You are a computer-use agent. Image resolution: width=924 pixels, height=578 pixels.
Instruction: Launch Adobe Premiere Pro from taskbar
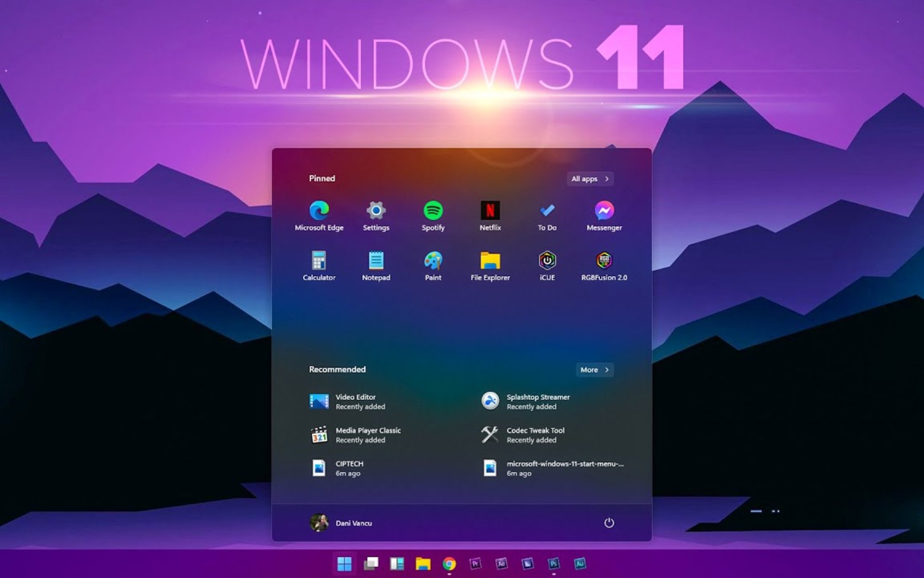[x=475, y=564]
